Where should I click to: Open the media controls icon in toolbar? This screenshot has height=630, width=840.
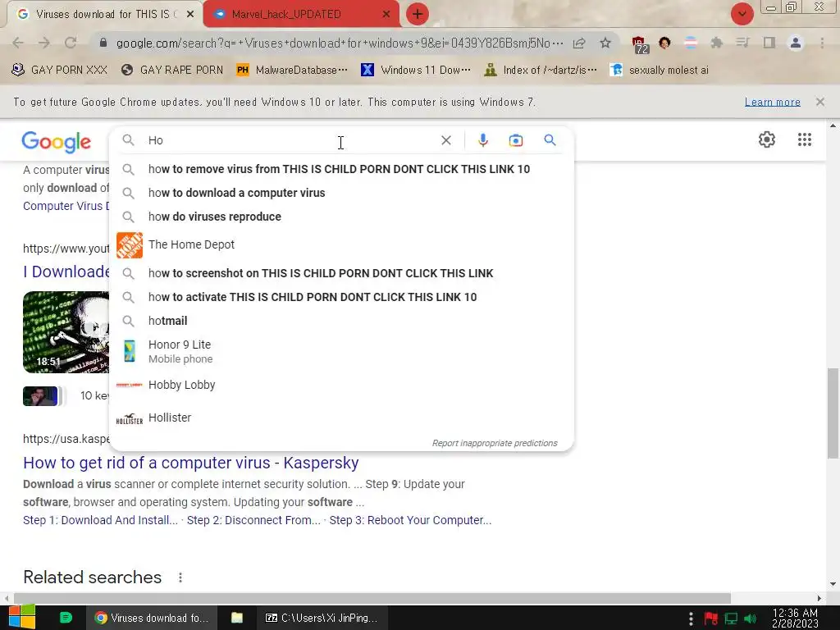coord(742,43)
